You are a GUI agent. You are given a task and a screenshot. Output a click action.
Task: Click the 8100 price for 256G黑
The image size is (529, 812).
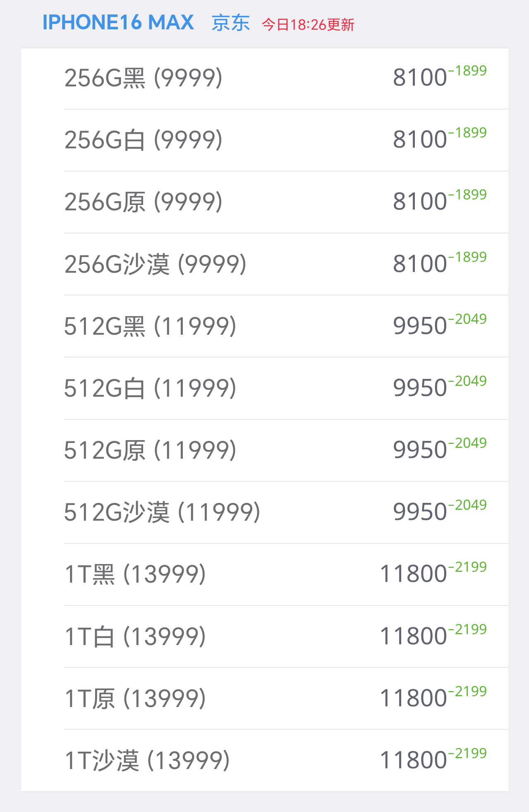(420, 78)
